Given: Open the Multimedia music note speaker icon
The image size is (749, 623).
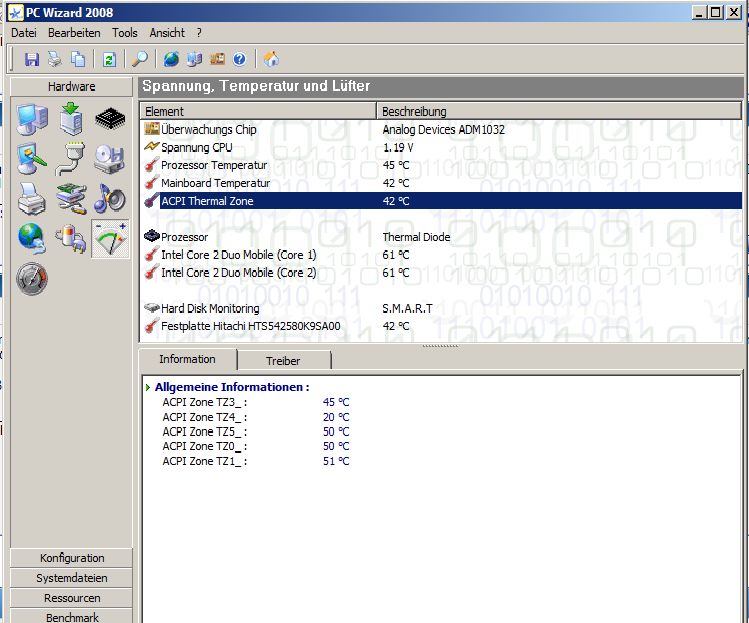Looking at the screenshot, I should (x=110, y=198).
